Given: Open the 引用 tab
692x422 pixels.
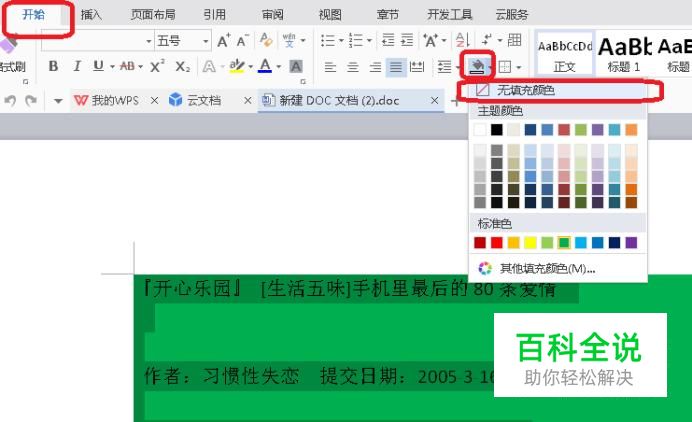Looking at the screenshot, I should coord(214,15).
